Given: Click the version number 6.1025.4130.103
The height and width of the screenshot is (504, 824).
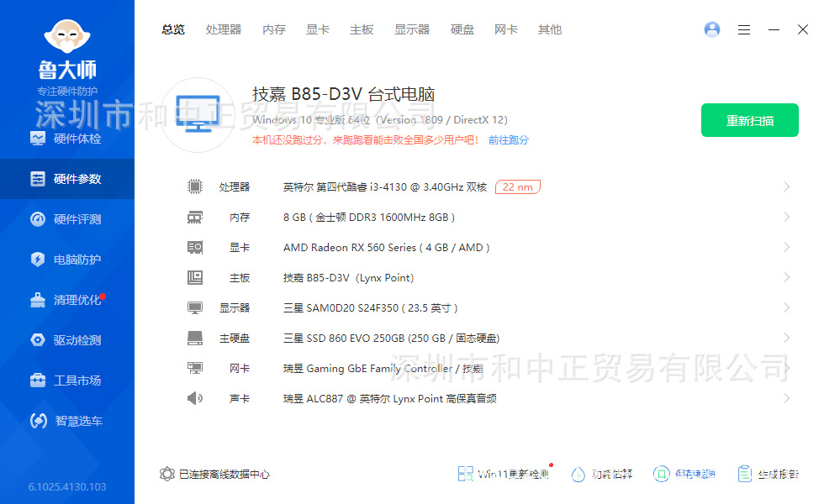Looking at the screenshot, I should pos(67,486).
